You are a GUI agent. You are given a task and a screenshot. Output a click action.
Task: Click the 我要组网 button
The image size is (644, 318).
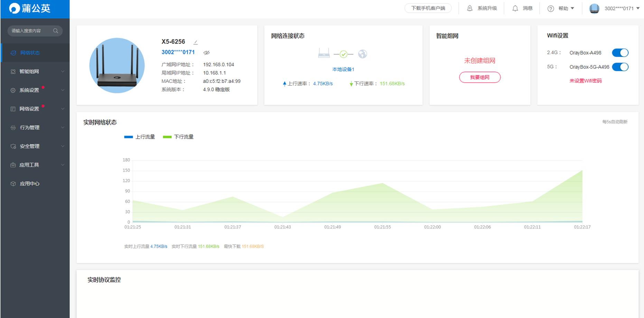pyautogui.click(x=479, y=78)
